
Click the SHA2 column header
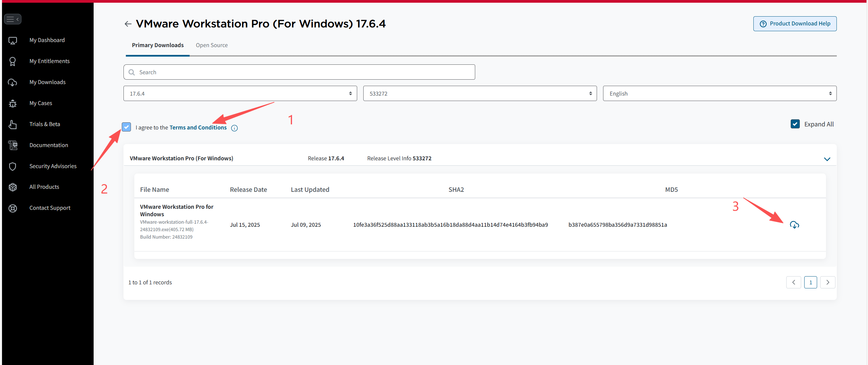click(x=456, y=189)
